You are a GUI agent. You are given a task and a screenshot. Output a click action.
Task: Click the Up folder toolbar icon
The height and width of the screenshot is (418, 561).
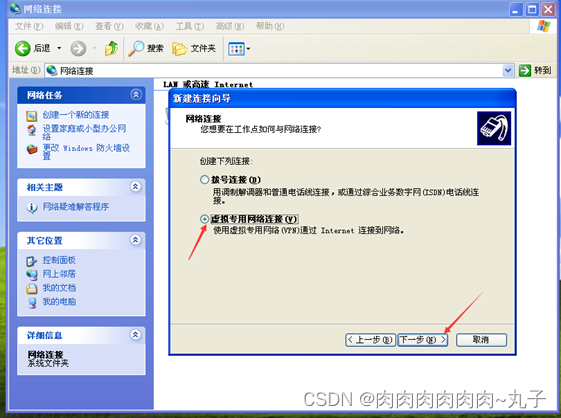111,48
